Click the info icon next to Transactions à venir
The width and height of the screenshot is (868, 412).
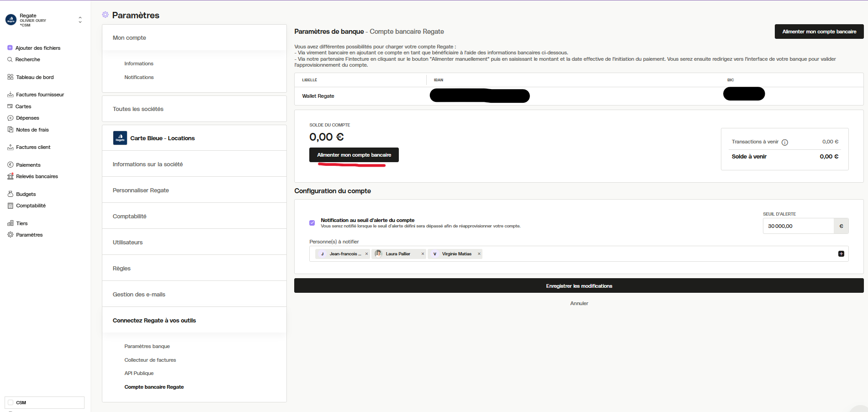(x=785, y=142)
